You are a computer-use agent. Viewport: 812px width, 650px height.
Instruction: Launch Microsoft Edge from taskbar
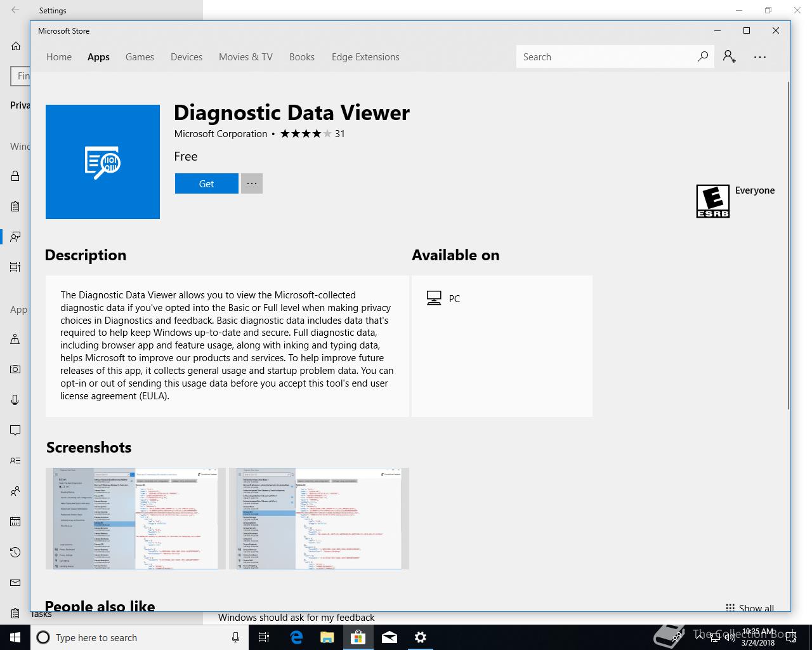pyautogui.click(x=296, y=637)
